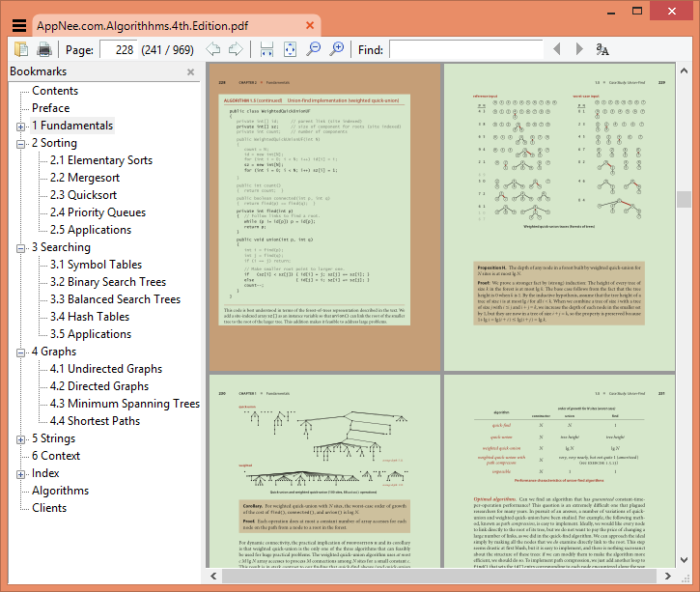Open the Contents bookmark

(55, 91)
